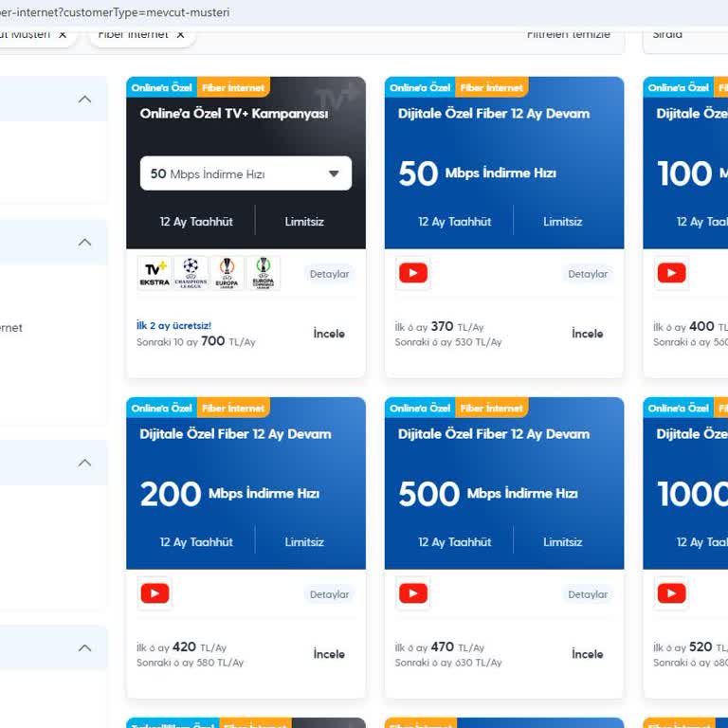
Task: Click the browser address bar URL
Action: click(115, 12)
